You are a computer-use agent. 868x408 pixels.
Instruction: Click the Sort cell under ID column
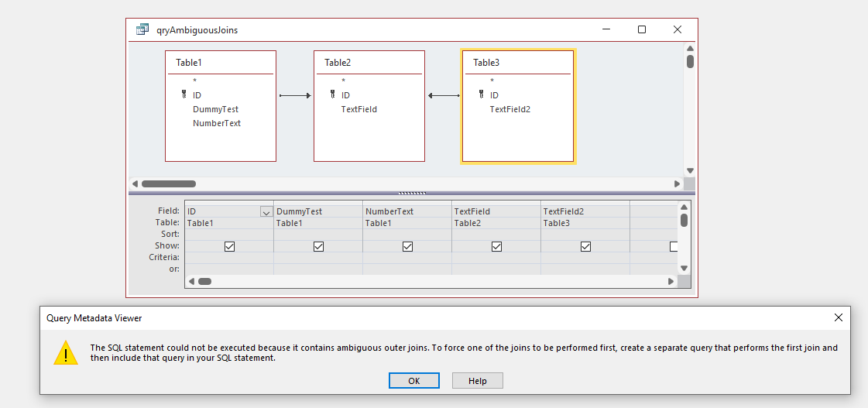tap(229, 235)
